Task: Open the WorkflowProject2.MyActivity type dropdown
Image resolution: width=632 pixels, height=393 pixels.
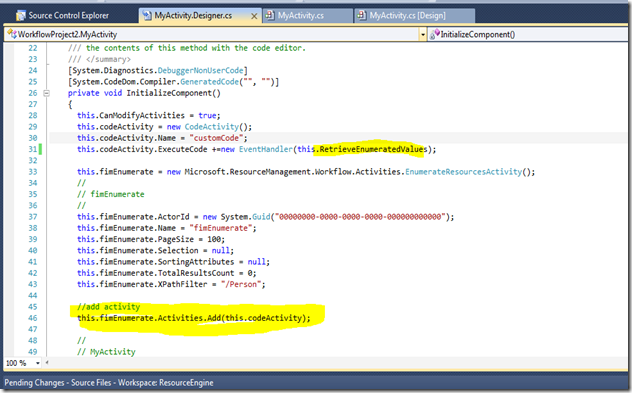Action: click(x=215, y=35)
